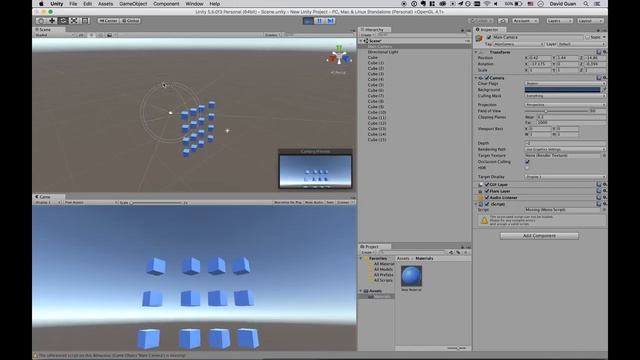The height and width of the screenshot is (360, 640).
Task: Open the Projection dropdown
Action: coord(565,105)
